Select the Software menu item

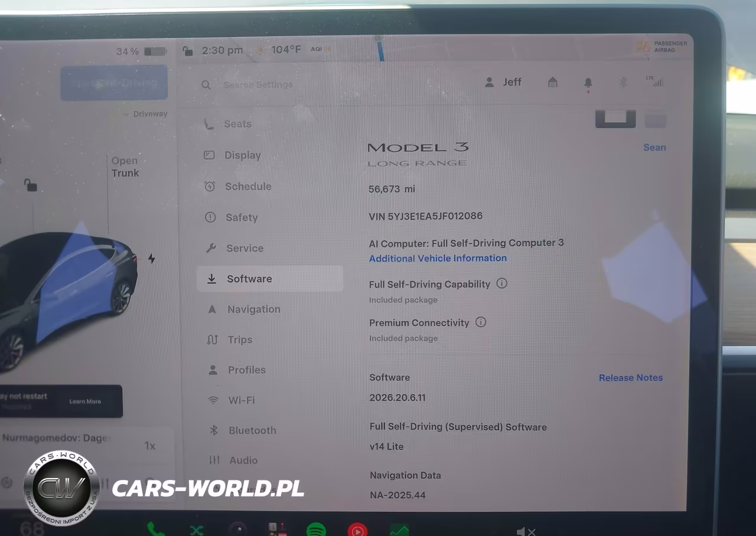click(x=270, y=279)
